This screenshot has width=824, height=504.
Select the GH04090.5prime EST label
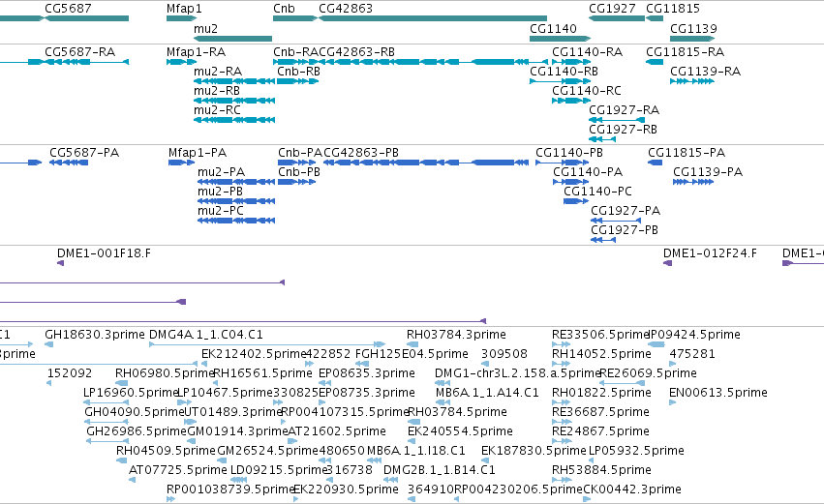[x=134, y=413]
